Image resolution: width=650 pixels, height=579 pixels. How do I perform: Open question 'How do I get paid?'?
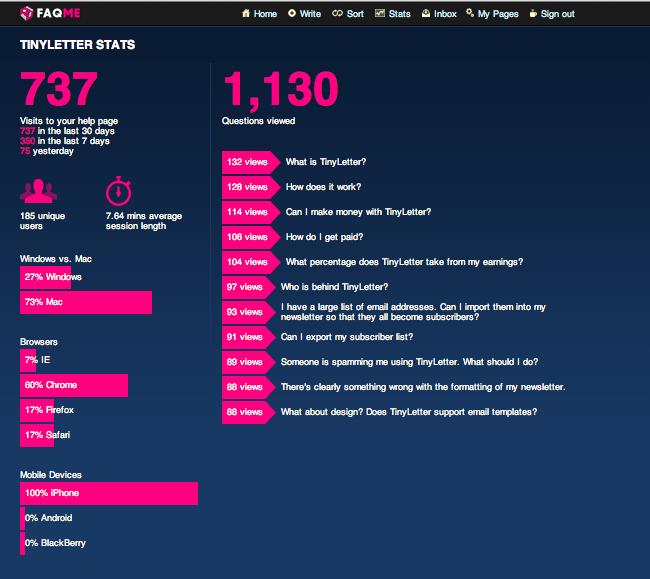pyautogui.click(x=324, y=237)
